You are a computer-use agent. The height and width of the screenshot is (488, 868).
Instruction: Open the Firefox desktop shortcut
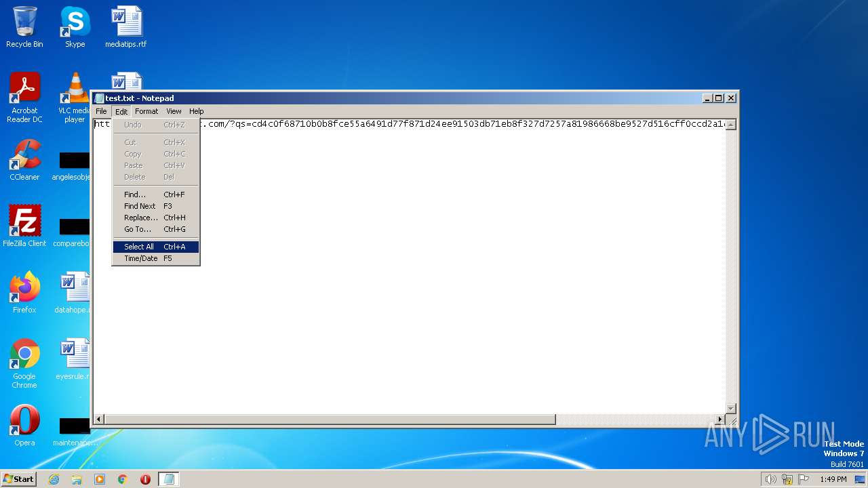click(x=24, y=293)
